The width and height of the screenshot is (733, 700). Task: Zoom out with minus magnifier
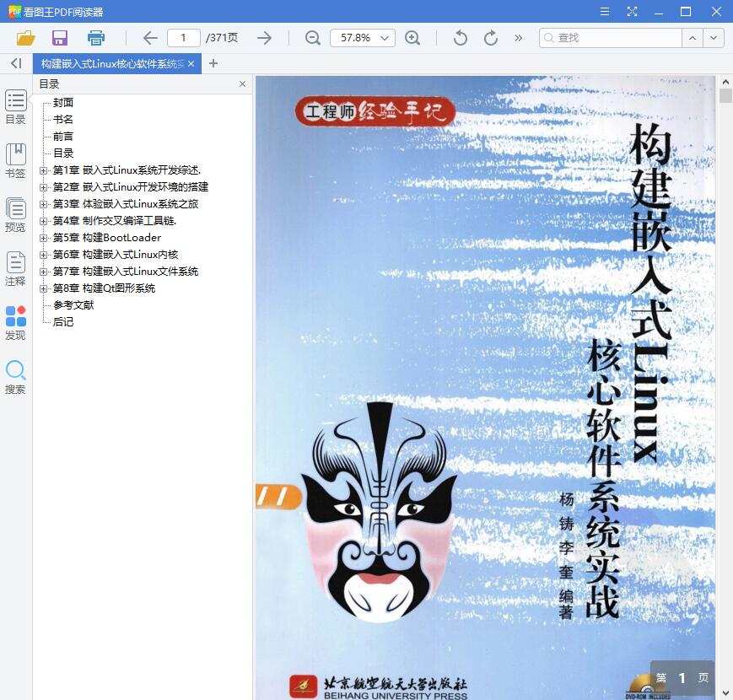312,38
